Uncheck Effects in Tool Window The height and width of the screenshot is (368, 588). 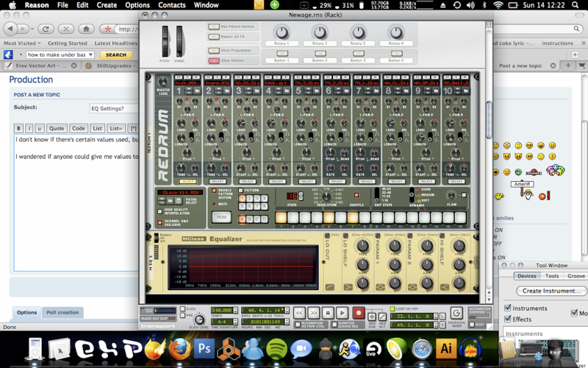tap(508, 319)
